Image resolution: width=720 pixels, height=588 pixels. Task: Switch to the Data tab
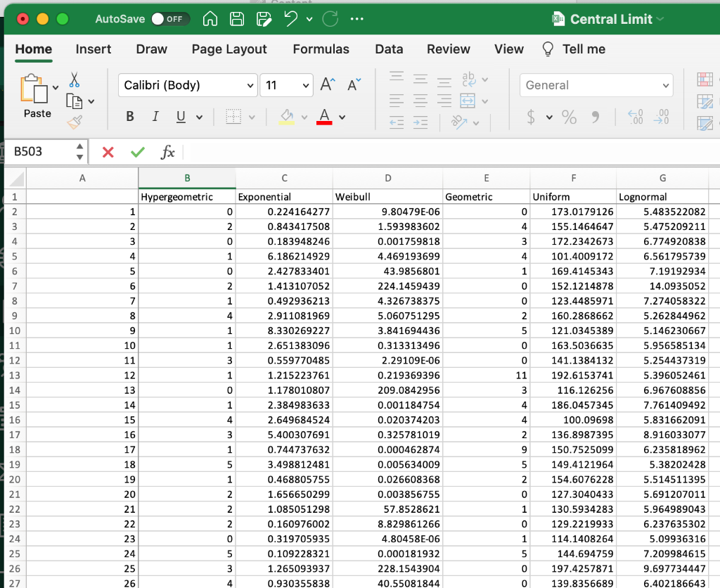tap(389, 49)
